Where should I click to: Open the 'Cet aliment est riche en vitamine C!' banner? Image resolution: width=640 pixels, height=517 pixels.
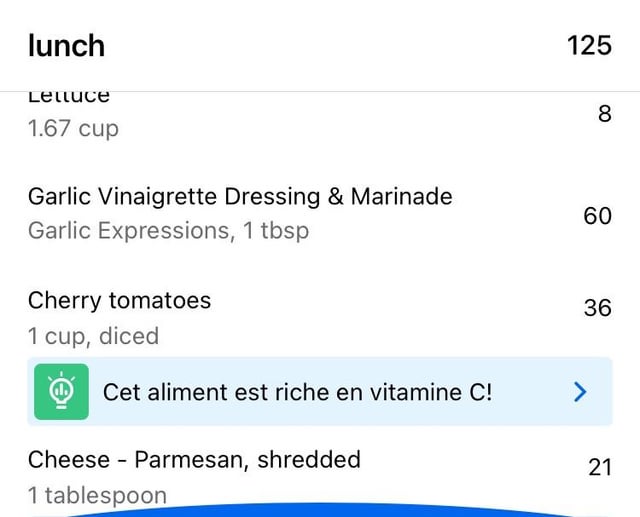pyautogui.click(x=320, y=392)
